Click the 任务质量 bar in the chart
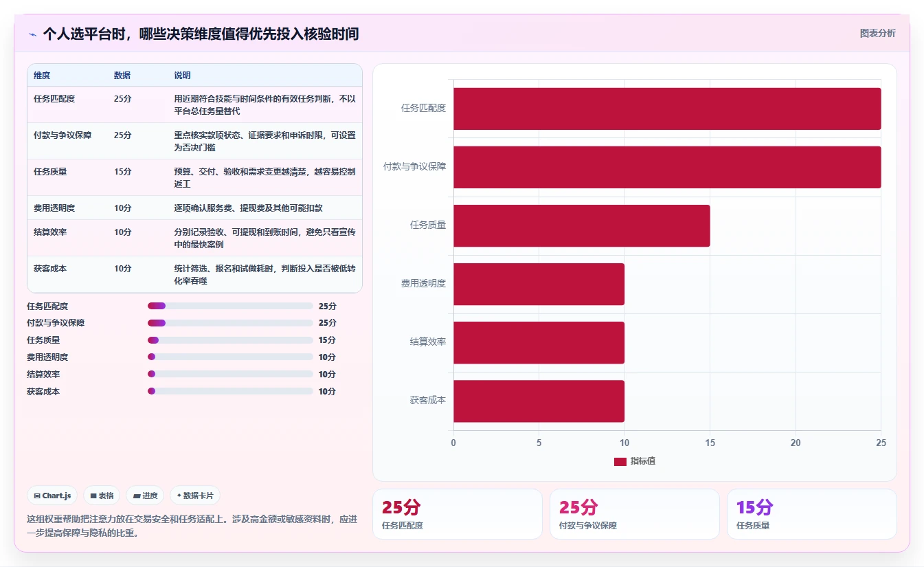The width and height of the screenshot is (924, 567). [x=582, y=225]
